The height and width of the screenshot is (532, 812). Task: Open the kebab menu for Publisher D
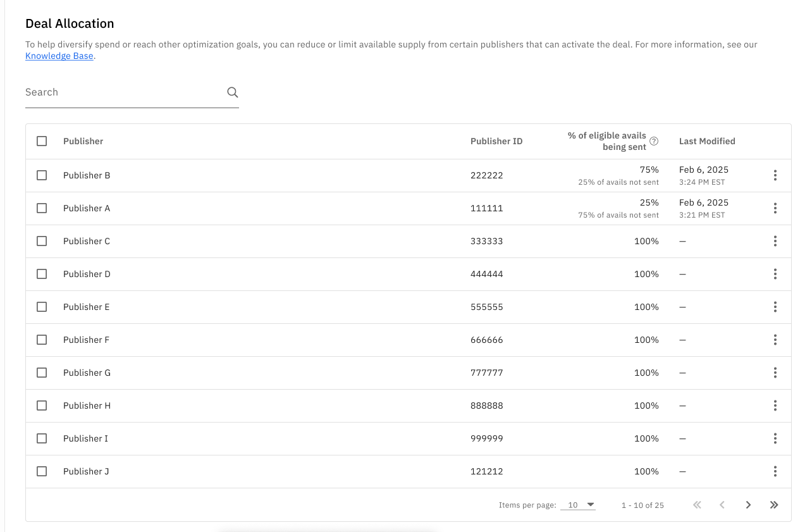tap(775, 274)
